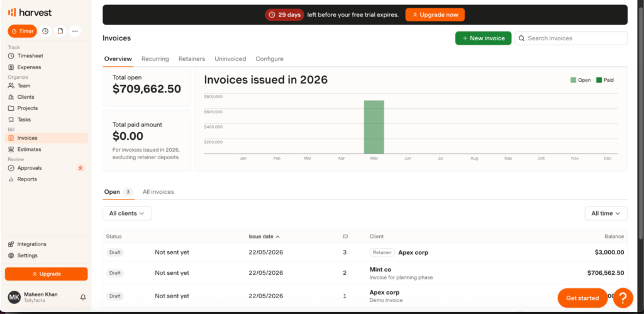Open Apex corp Demo Invoice row
Screen dimensions: 644x314
point(365,296)
